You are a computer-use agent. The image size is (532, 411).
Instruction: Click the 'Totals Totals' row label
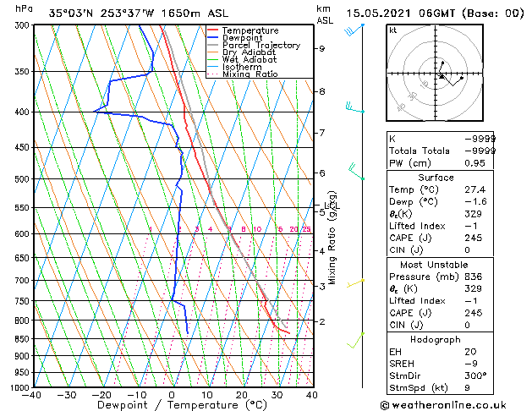(420, 151)
